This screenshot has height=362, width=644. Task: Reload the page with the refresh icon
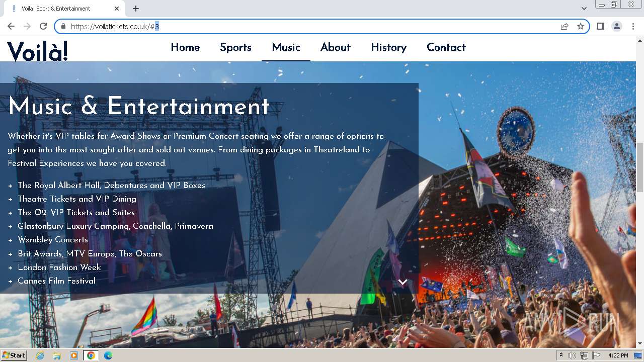43,26
